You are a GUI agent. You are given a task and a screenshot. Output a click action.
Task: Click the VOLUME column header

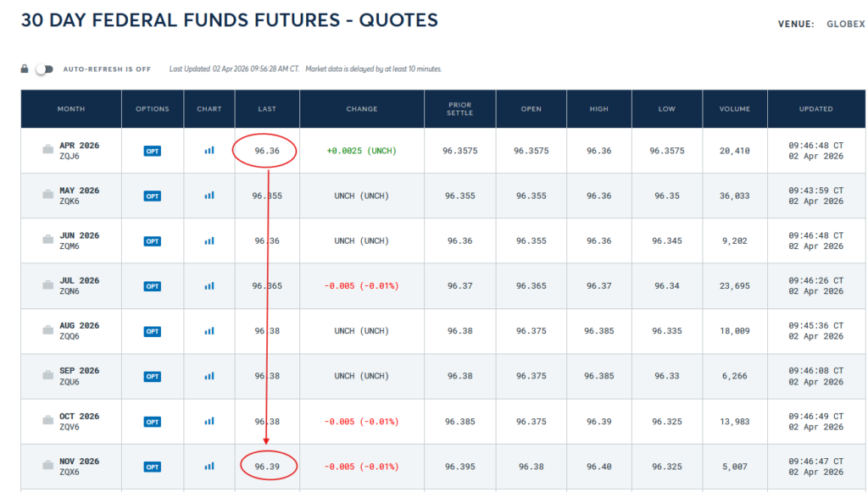(x=734, y=108)
